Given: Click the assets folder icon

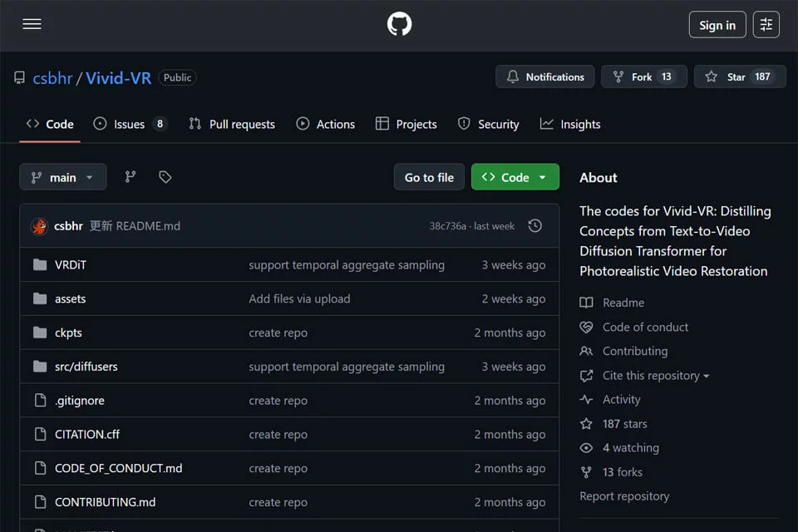Looking at the screenshot, I should pyautogui.click(x=40, y=299).
